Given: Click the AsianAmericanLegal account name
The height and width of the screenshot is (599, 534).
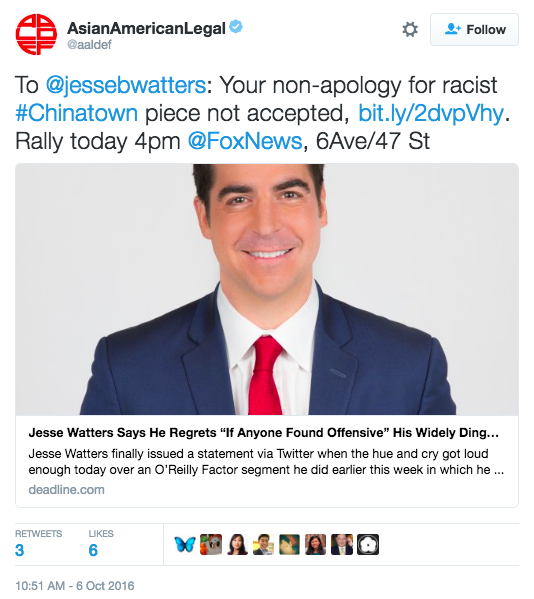Looking at the screenshot, I should (146, 28).
